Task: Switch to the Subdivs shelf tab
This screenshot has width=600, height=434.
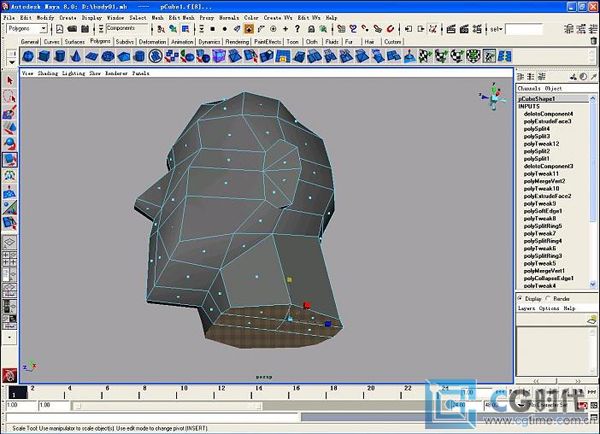Action: (x=125, y=41)
